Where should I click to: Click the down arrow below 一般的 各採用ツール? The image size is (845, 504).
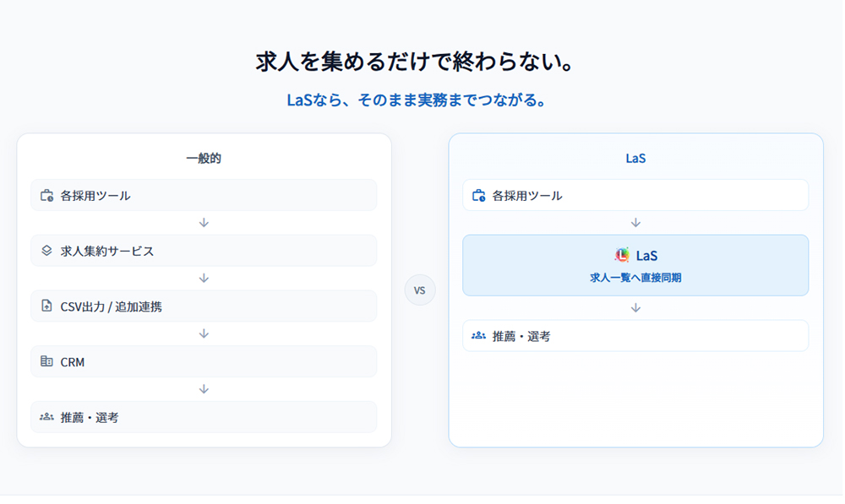[204, 222]
